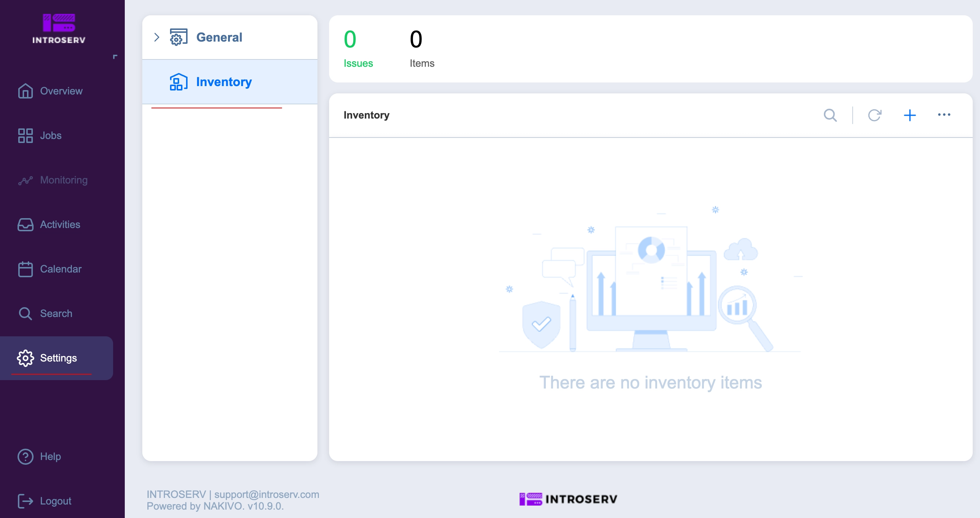Open the Overview home icon
980x518 pixels.
click(x=26, y=91)
